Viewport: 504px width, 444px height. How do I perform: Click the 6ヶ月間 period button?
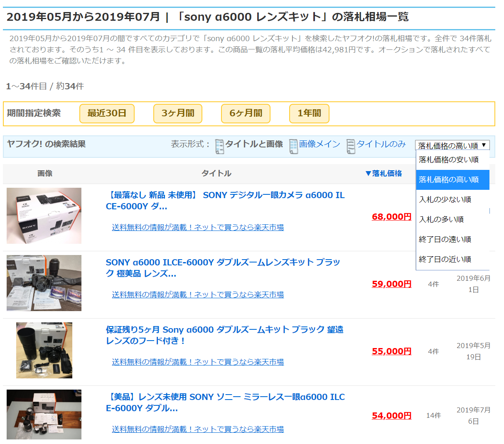[x=246, y=113]
